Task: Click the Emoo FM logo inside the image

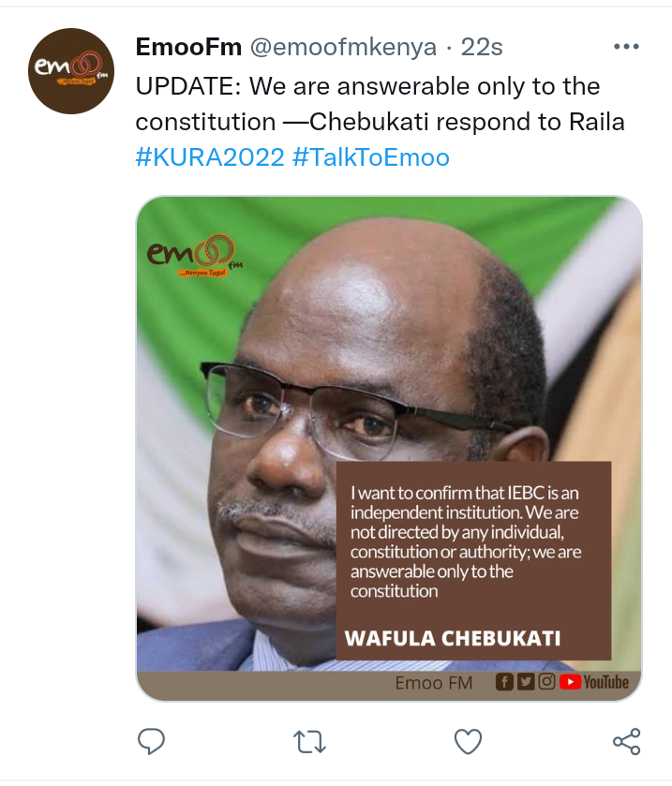Action: click(x=195, y=256)
